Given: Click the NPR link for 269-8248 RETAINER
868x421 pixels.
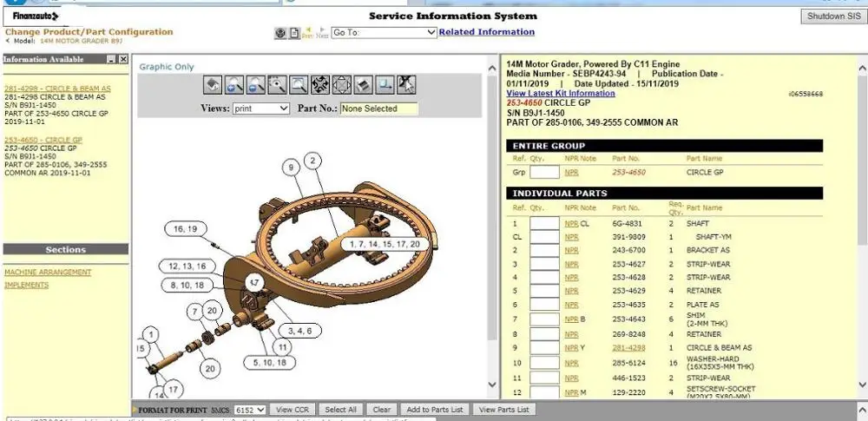Looking at the screenshot, I should [x=571, y=334].
